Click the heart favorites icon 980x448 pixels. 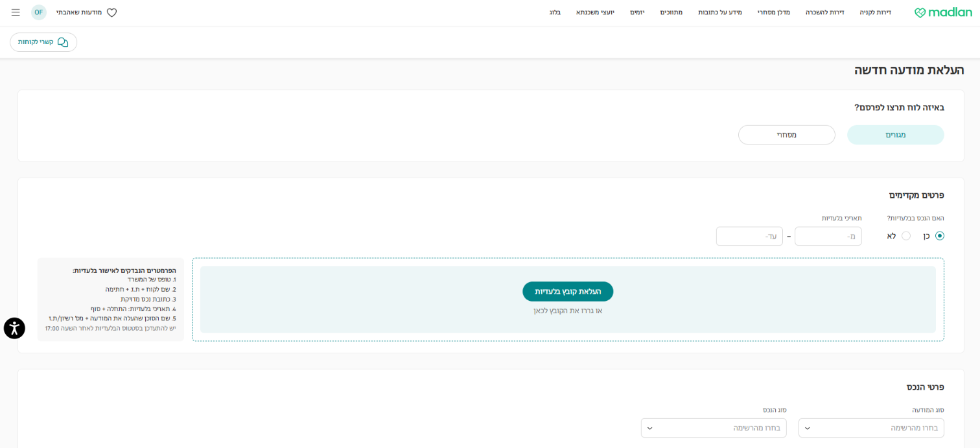(x=111, y=12)
